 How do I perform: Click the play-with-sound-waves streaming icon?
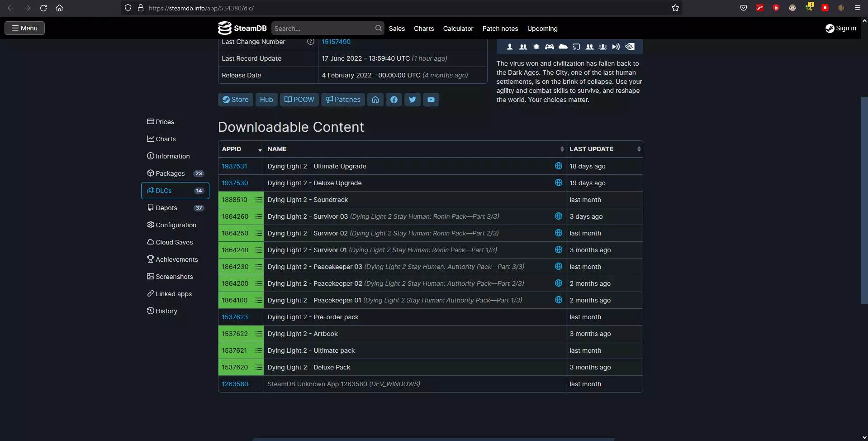(616, 47)
